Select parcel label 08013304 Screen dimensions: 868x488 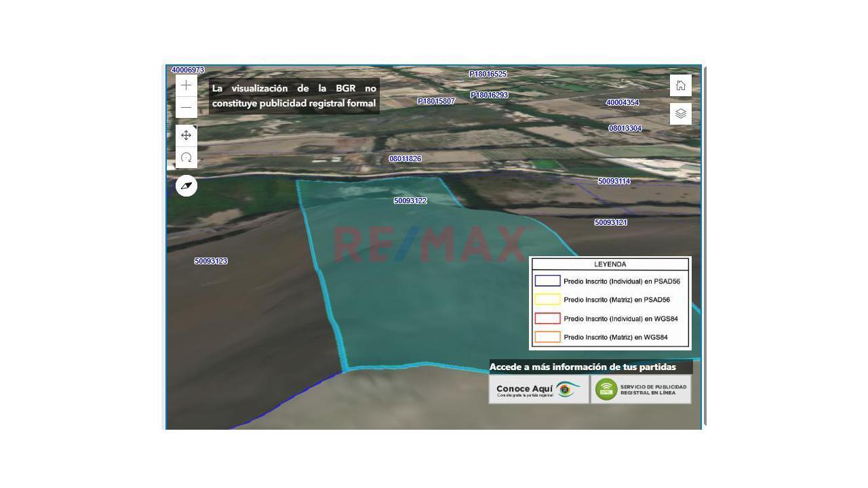tap(625, 128)
